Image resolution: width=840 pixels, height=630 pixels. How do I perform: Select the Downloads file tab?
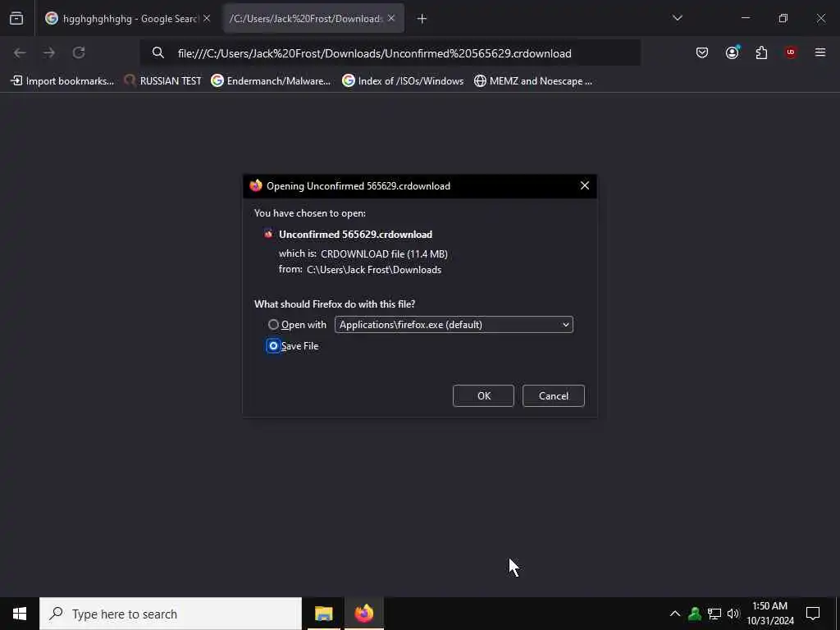[313, 19]
